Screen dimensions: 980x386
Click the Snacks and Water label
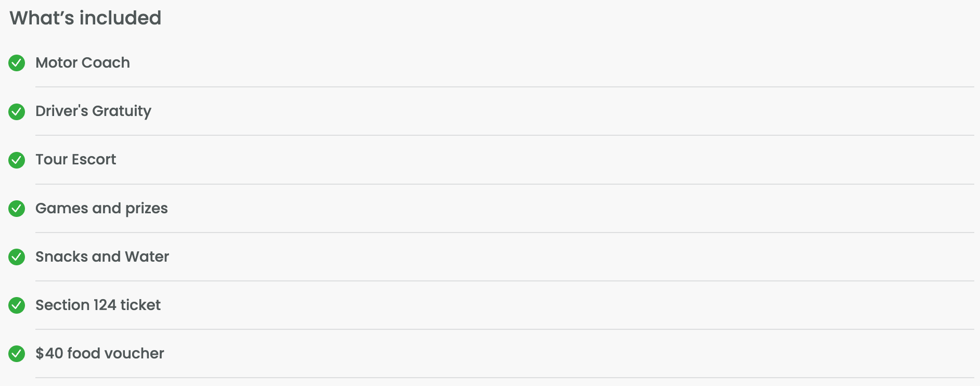pyautogui.click(x=102, y=256)
